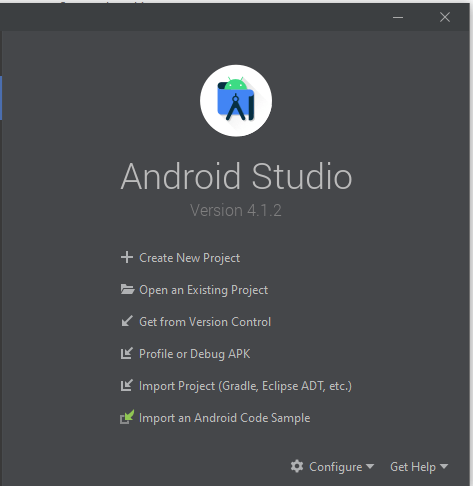This screenshot has height=486, width=473.
Task: Click the import icon beside Import Project (Gradle...)
Action: (x=127, y=385)
